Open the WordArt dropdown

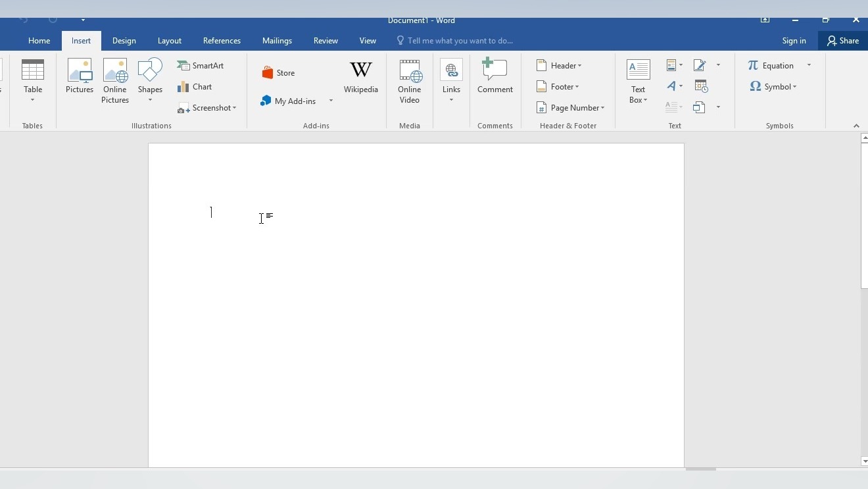coord(675,86)
